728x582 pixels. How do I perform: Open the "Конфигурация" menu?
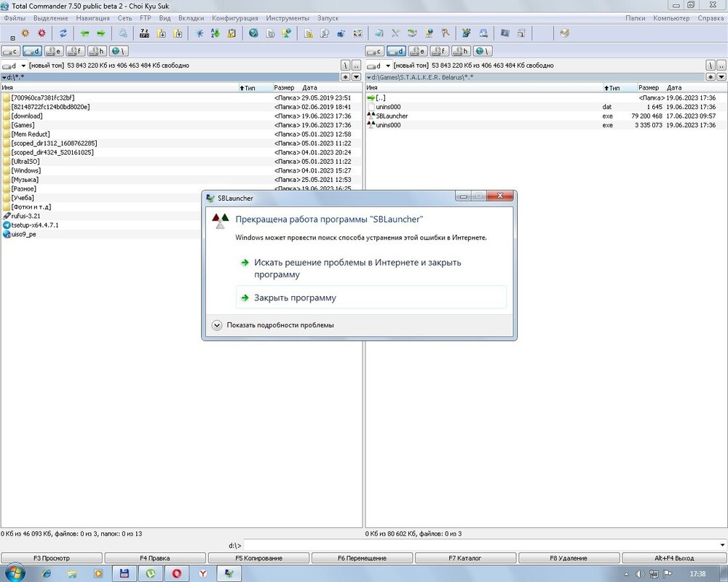tap(234, 17)
